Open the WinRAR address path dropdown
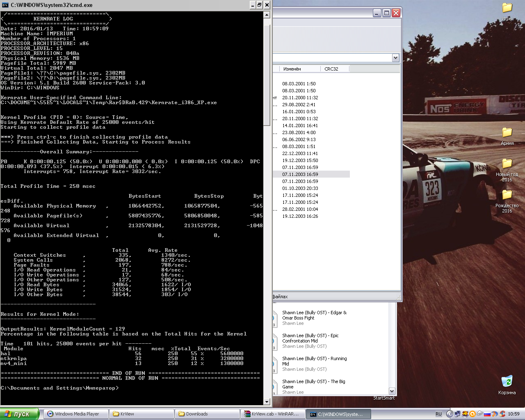Image resolution: width=525 pixels, height=420 pixels. (x=395, y=58)
